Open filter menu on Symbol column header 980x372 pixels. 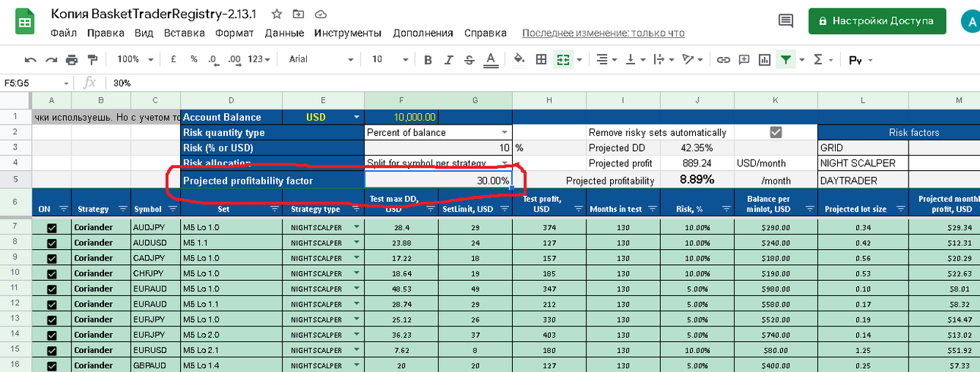(x=172, y=209)
